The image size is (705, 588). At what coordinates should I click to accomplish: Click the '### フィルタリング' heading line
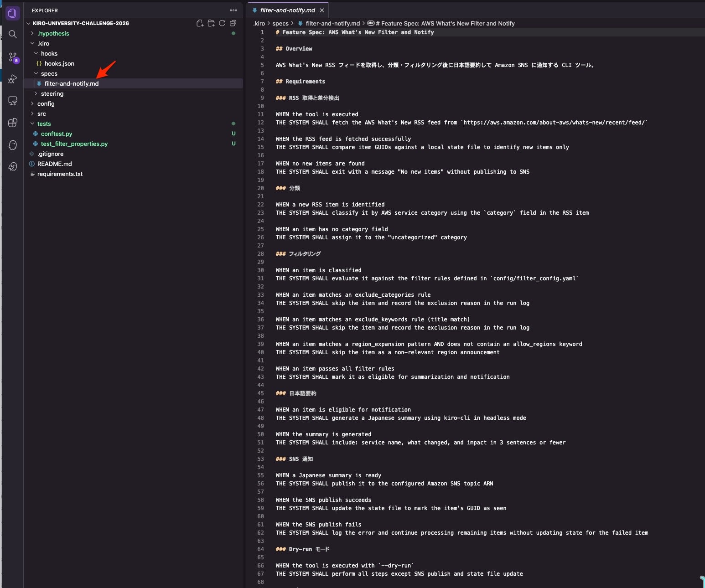coord(298,254)
